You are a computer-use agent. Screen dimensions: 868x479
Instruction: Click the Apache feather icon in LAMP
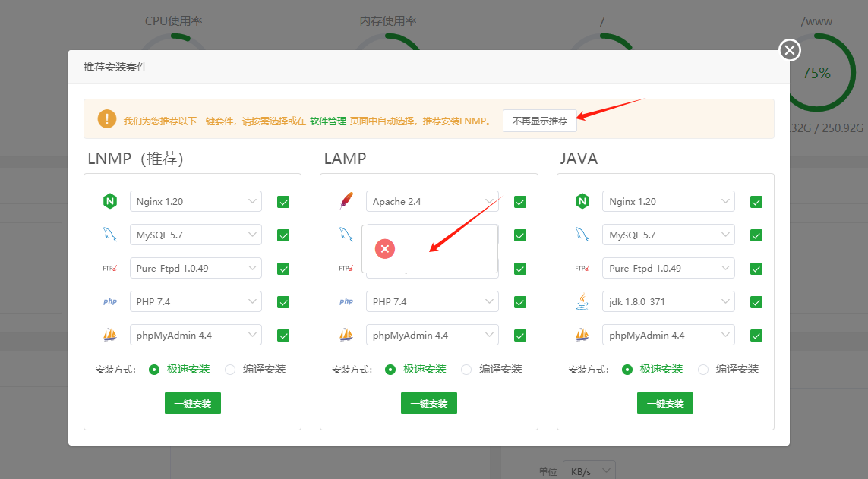(346, 201)
